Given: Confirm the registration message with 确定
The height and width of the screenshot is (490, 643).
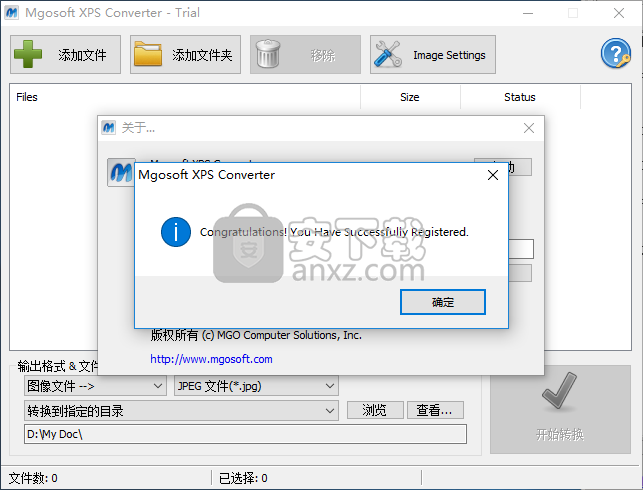Looking at the screenshot, I should (x=443, y=302).
